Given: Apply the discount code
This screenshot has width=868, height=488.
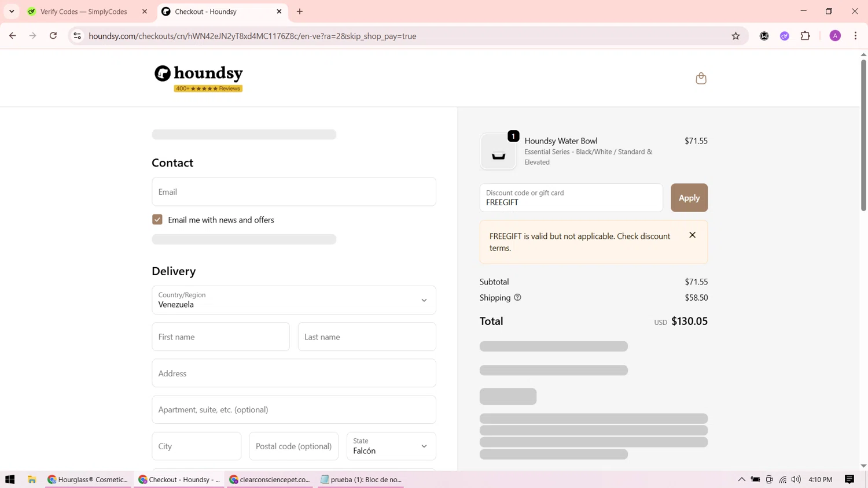Looking at the screenshot, I should point(689,198).
